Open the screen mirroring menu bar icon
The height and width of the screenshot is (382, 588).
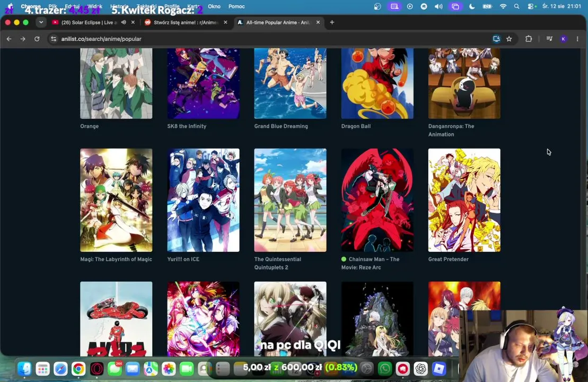point(455,6)
